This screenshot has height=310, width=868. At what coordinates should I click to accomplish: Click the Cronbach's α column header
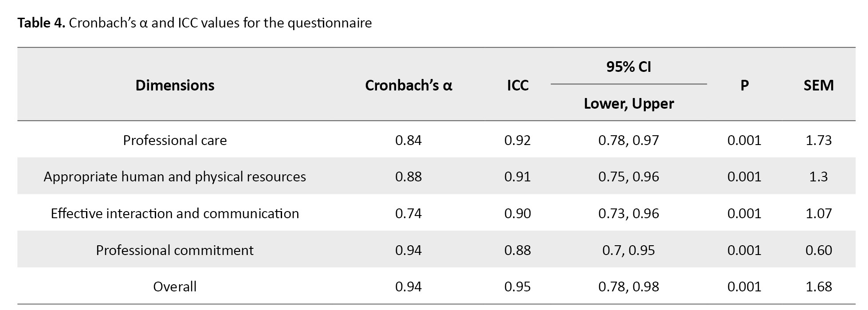click(408, 85)
